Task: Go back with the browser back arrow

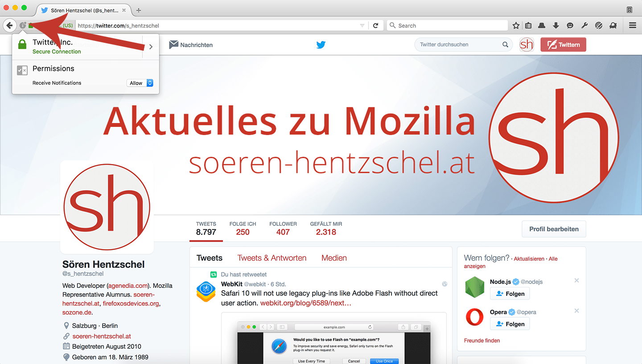Action: (x=9, y=25)
